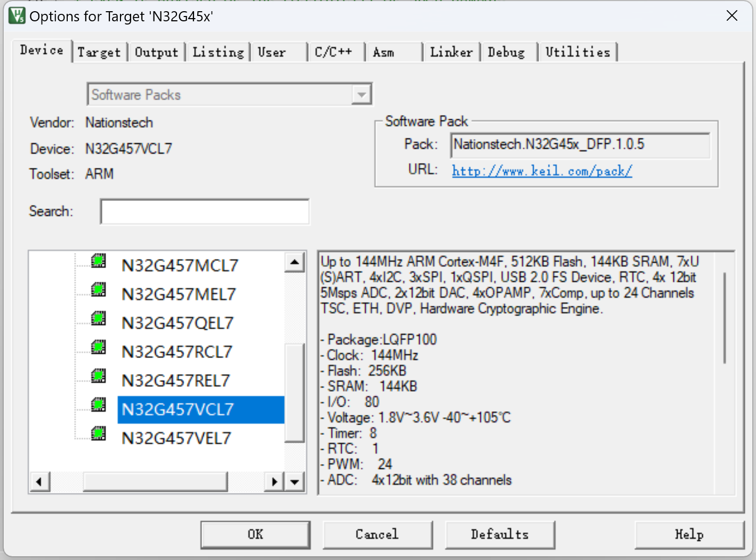
Task: Select device N32G457MEL7 in the list
Action: point(179,294)
